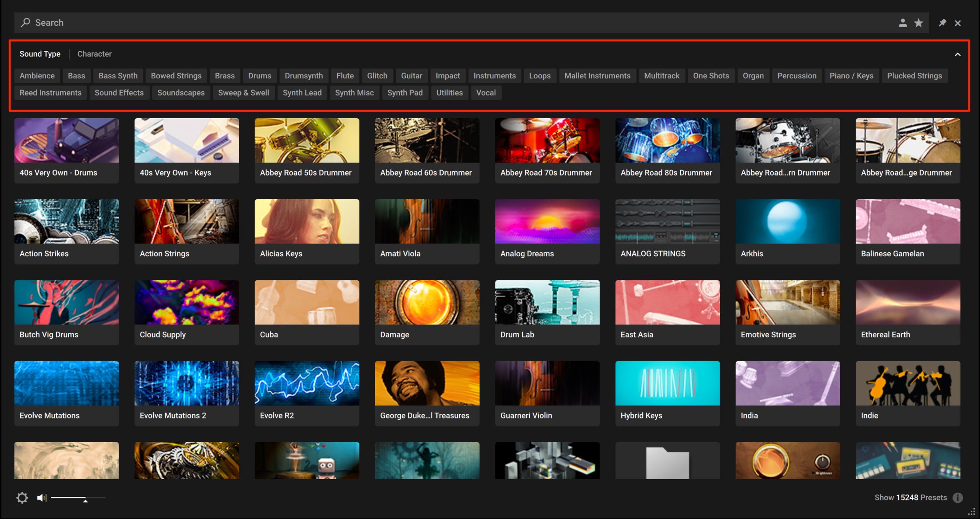Open settings via the gear icon
This screenshot has height=519, width=980.
click(x=22, y=498)
